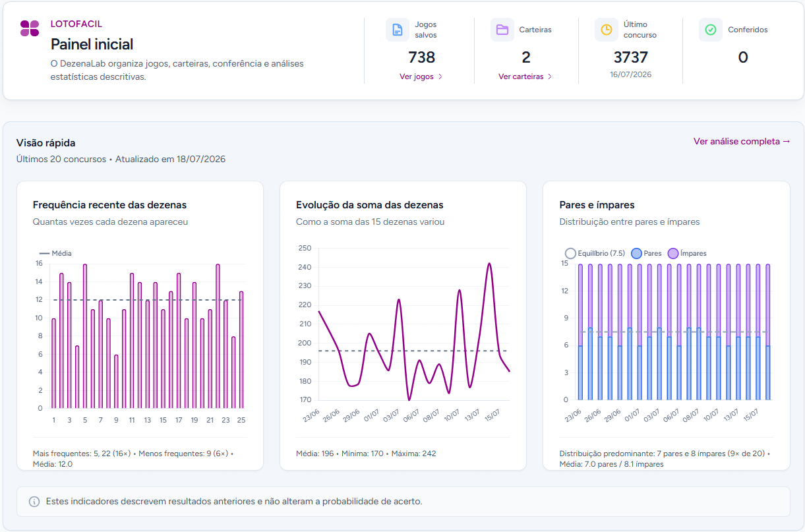Click Frequência recente das dezenas title
Image resolution: width=805 pixels, height=532 pixels.
click(109, 205)
